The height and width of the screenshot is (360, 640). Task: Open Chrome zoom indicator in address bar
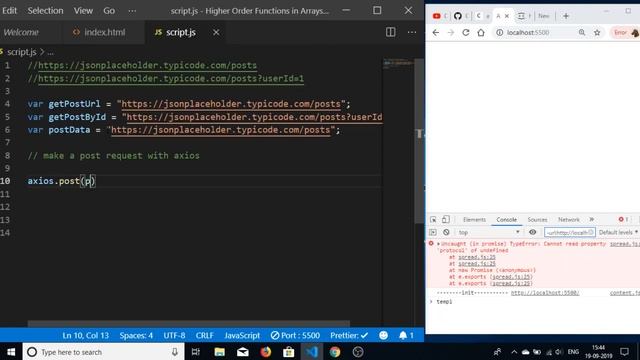pos(582,33)
